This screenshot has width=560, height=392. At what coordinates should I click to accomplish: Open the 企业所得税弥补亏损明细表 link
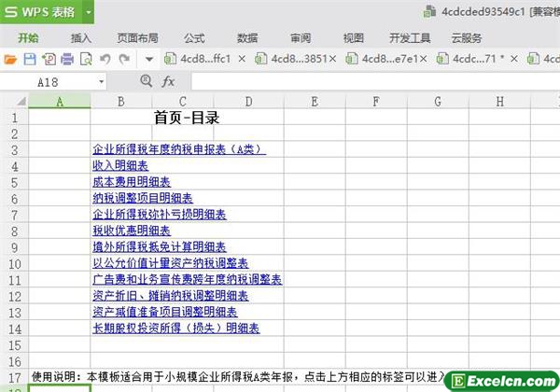[x=160, y=215]
